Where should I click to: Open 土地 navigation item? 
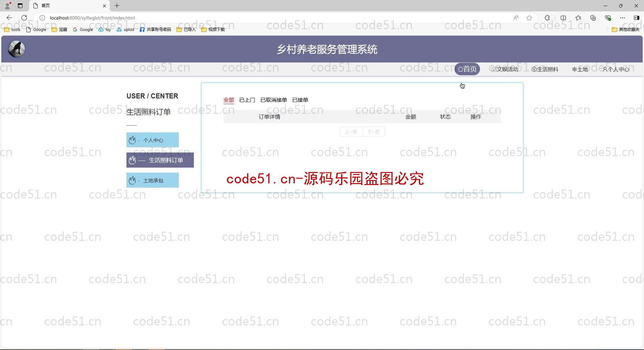pos(580,69)
